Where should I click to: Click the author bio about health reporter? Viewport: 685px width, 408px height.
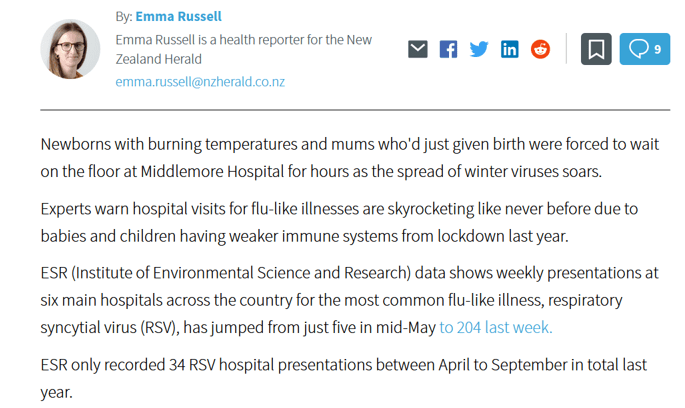tap(247, 49)
